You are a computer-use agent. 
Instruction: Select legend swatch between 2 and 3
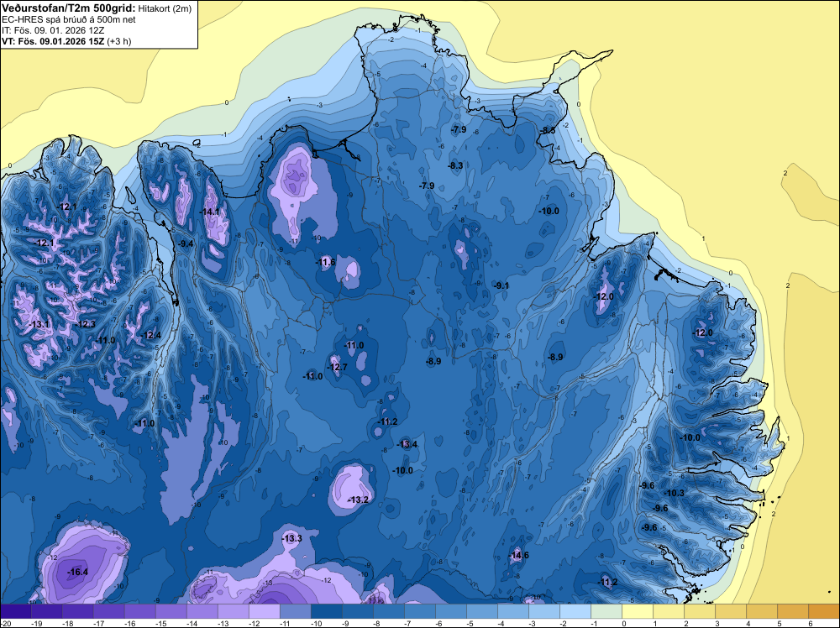coord(700,611)
